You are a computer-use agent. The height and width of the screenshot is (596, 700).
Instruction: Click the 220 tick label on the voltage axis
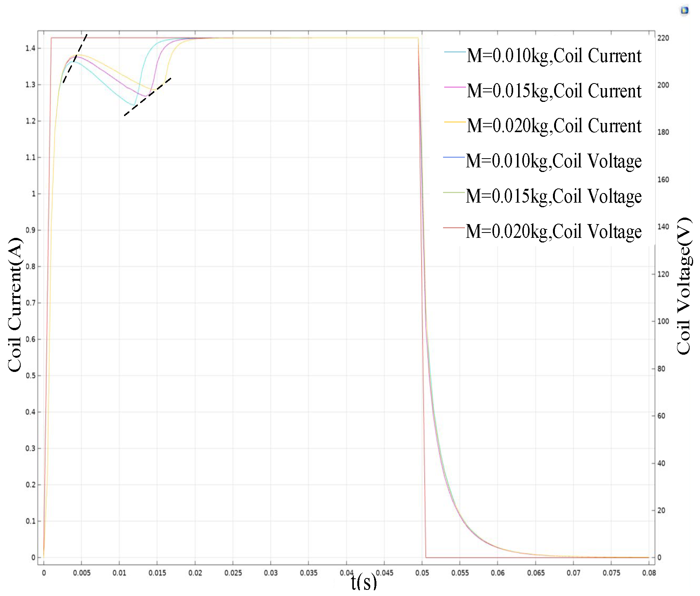[x=663, y=38]
